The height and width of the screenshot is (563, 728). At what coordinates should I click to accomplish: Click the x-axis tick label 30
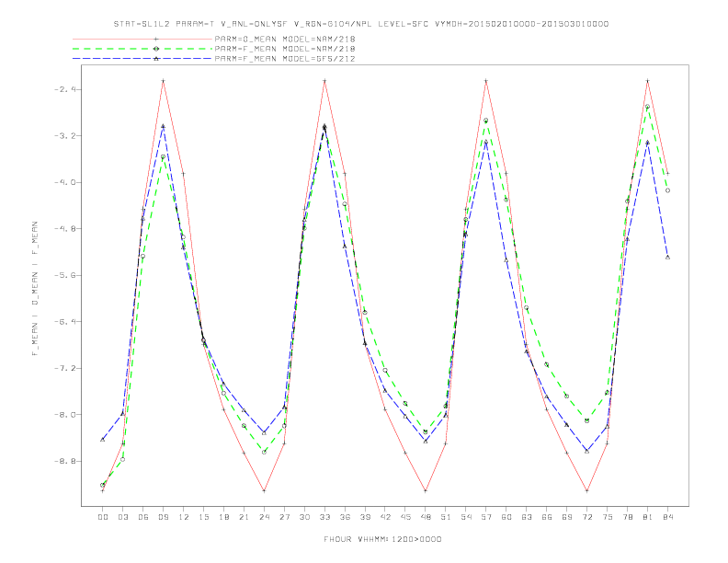click(304, 517)
